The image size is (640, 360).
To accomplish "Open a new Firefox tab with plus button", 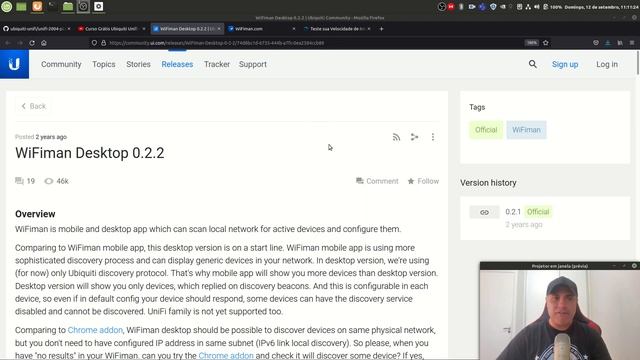I will (x=381, y=29).
